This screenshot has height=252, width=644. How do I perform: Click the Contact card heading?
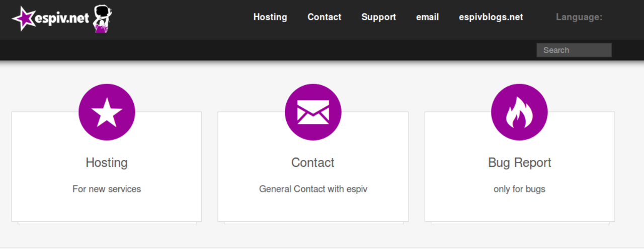(x=313, y=163)
